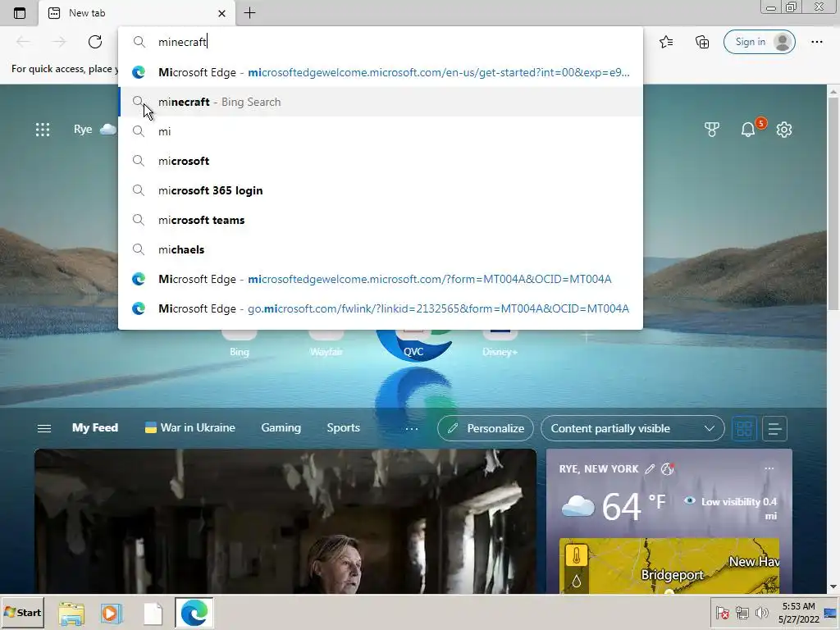This screenshot has height=630, width=840.
Task: Go back with the back arrow
Action: 23,42
